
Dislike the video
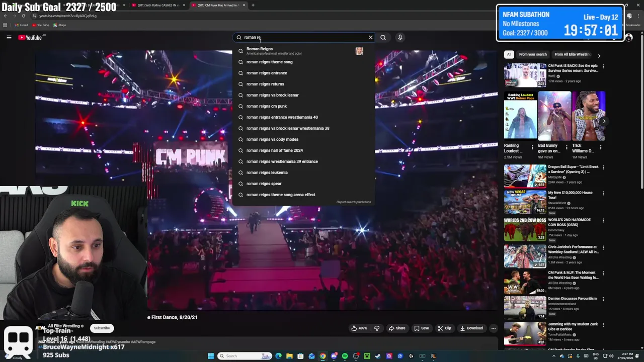pos(377,328)
